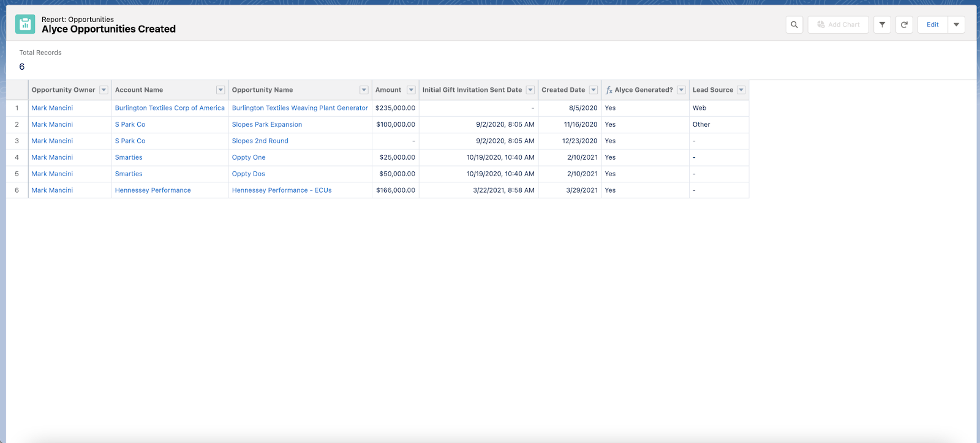Open the dropdown arrow next to Edit
Image resolution: width=980 pixels, height=443 pixels.
[x=956, y=24]
